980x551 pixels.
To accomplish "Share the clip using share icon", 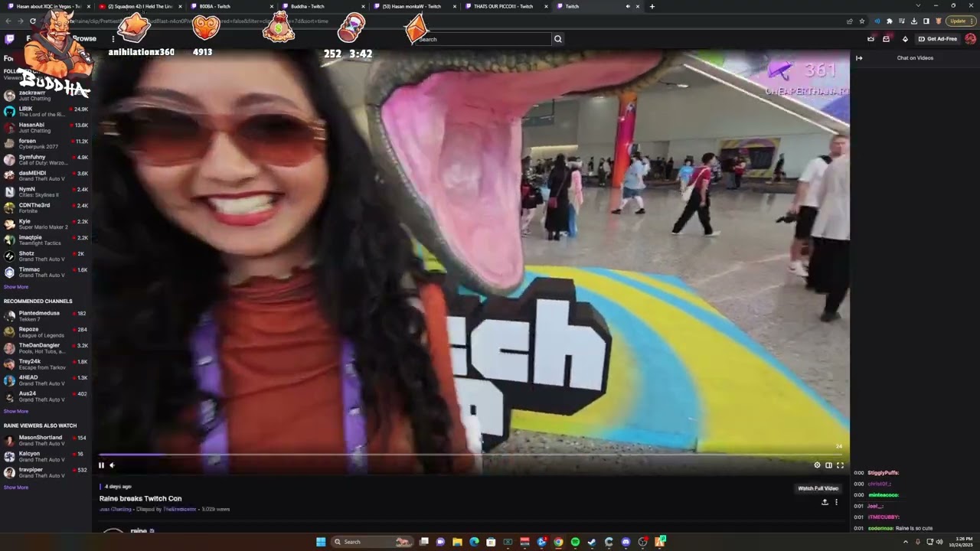I will (825, 502).
